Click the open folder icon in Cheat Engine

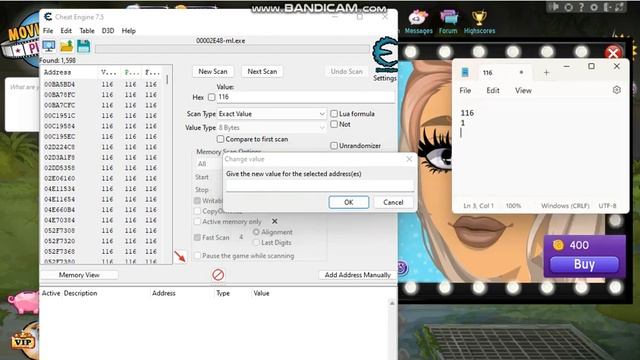(x=67, y=46)
